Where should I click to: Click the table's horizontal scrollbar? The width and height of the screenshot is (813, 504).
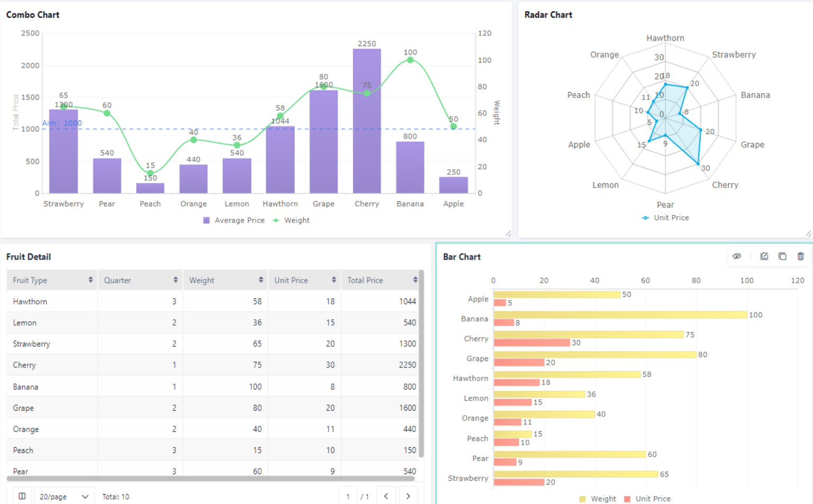[x=211, y=479]
